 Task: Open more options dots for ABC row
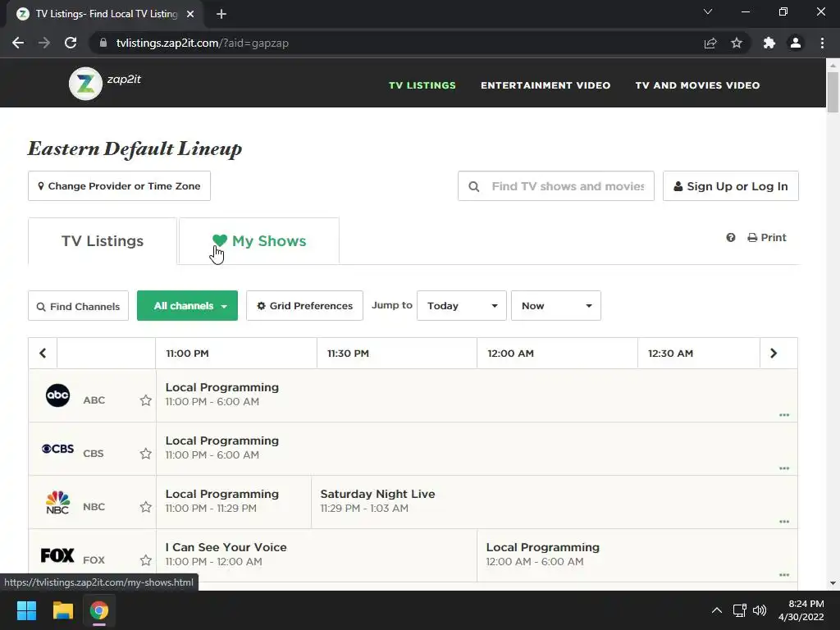coord(784,415)
